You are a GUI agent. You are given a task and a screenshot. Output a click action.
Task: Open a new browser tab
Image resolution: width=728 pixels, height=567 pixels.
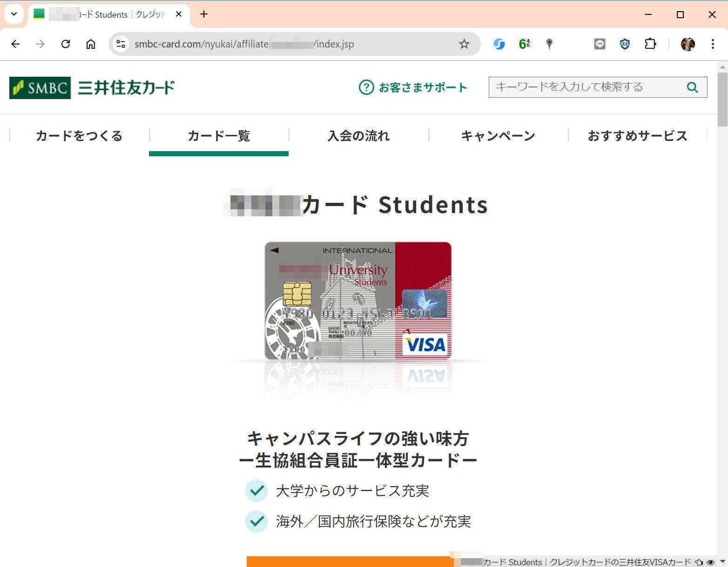204,14
